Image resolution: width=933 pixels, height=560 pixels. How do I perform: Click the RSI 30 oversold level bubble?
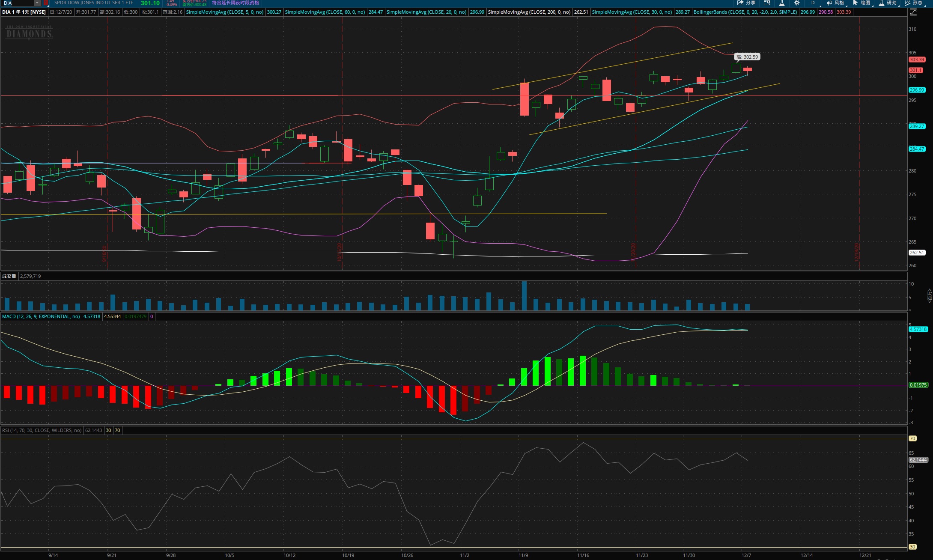coord(912,547)
